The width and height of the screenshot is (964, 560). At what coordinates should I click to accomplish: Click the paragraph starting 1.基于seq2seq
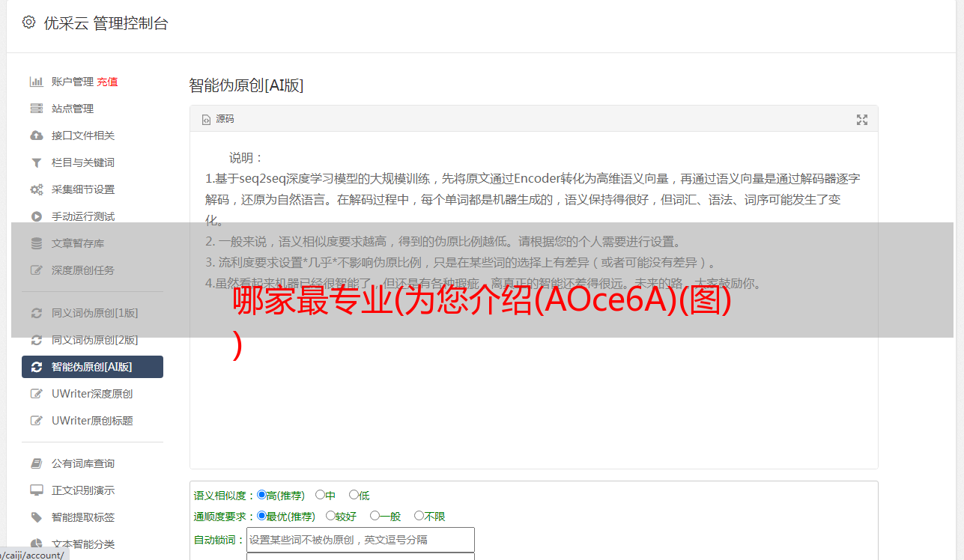coord(533,200)
